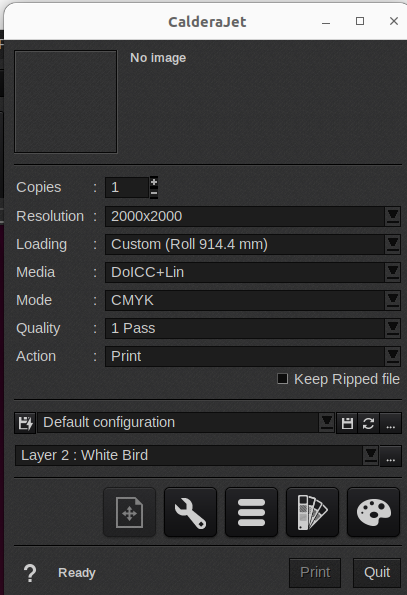407x595 pixels.
Task: Enable Keep Ripped file checkbox
Action: (x=282, y=379)
